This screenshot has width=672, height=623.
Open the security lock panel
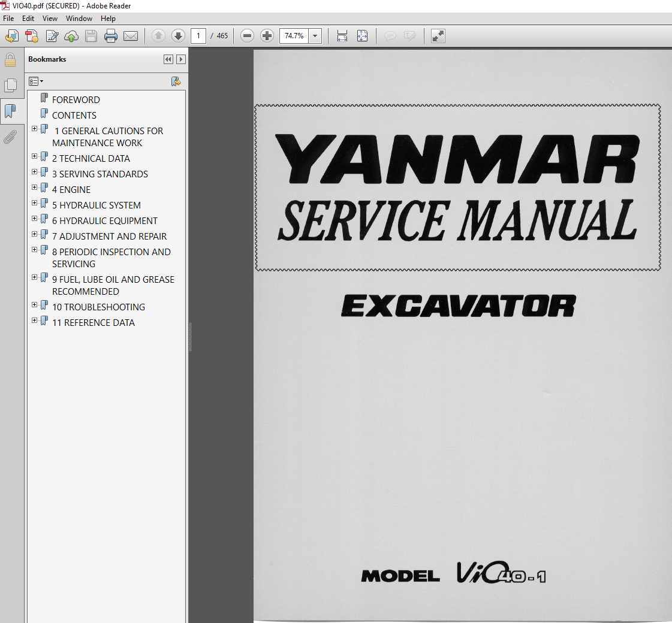[10, 61]
